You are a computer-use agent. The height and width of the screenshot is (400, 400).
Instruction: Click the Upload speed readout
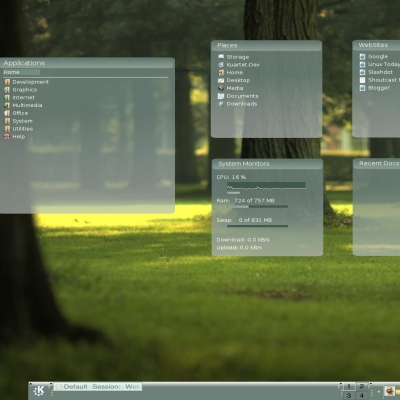[239, 248]
